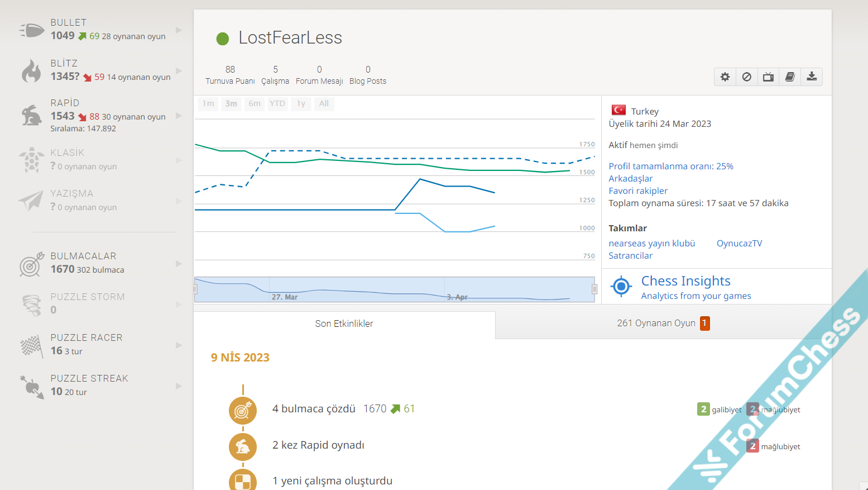
Task: Click the Bulmacalar target icon in sidebar
Action: [32, 264]
